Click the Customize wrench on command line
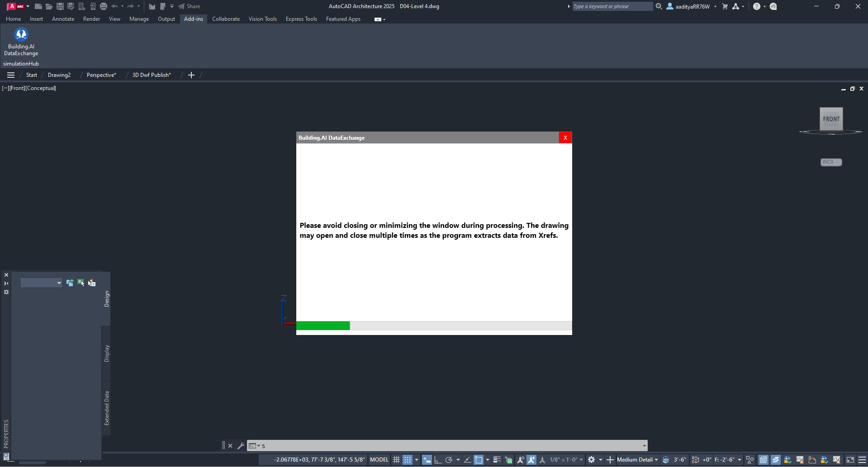Screen dimensions: 868x467 241,446
